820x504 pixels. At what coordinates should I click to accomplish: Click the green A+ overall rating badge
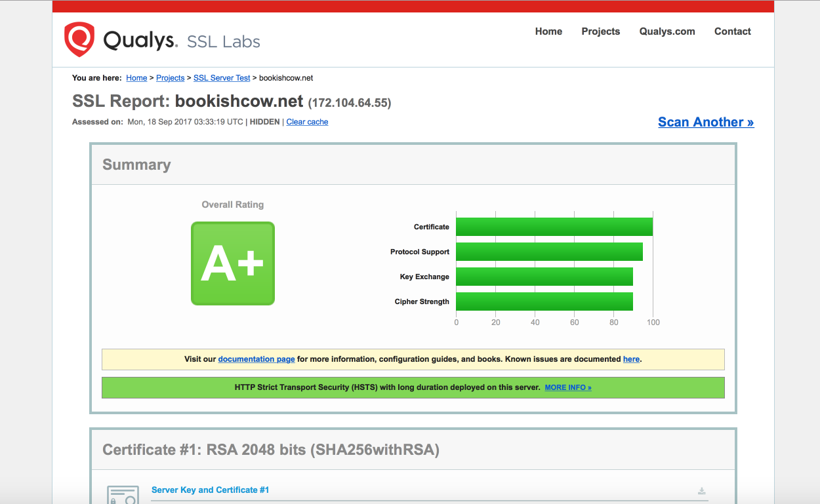point(233,263)
